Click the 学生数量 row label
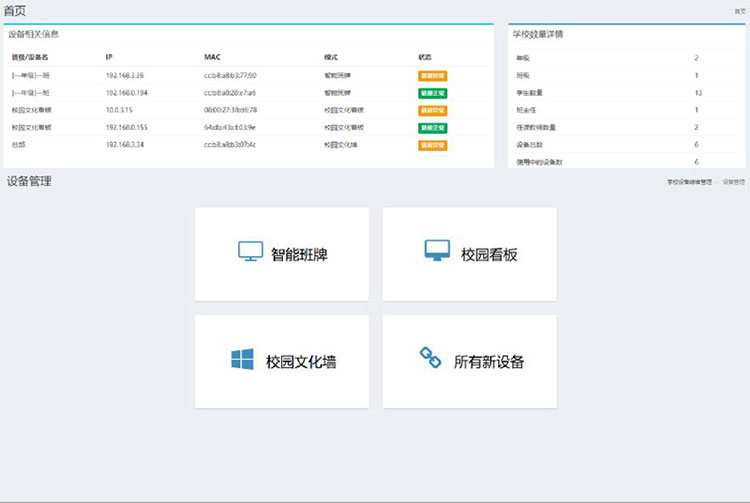The image size is (750, 503). 529,93
